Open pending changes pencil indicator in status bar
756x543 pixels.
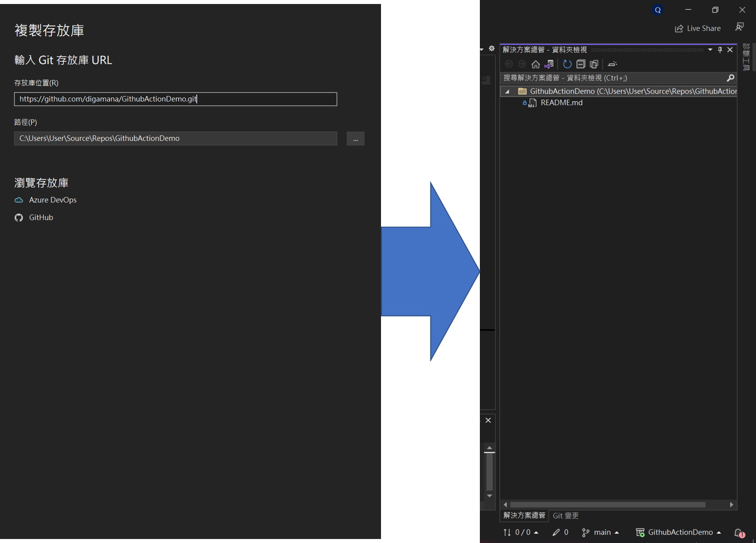click(560, 533)
